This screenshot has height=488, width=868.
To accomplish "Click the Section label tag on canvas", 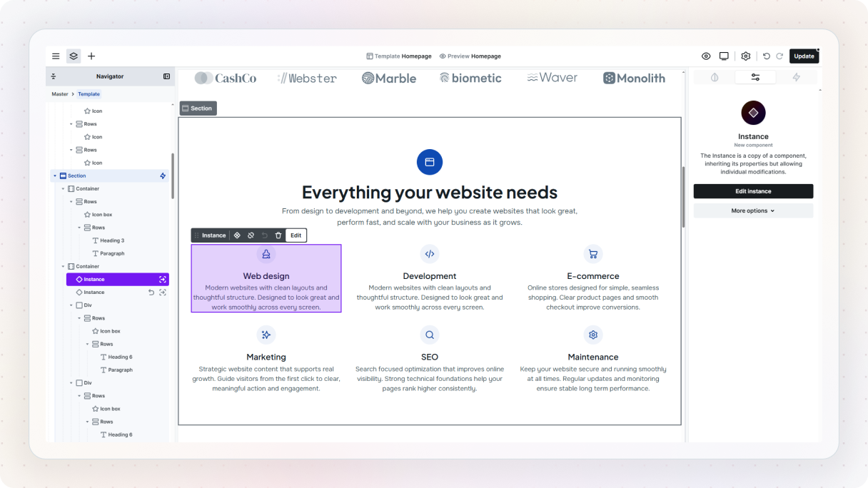I will [x=198, y=108].
